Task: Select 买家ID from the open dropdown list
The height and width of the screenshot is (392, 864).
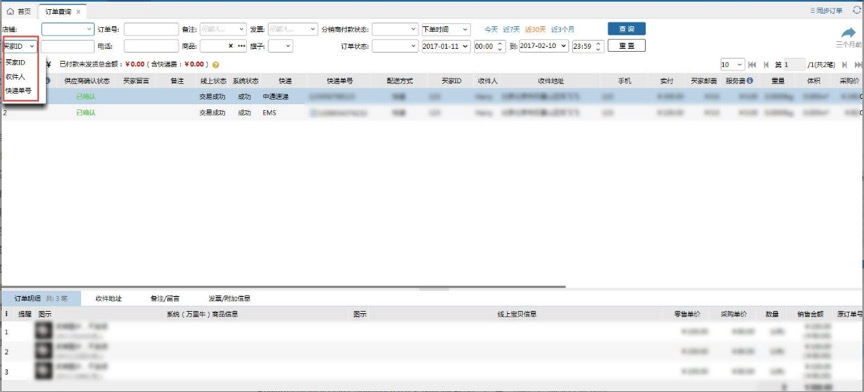Action: (15, 62)
